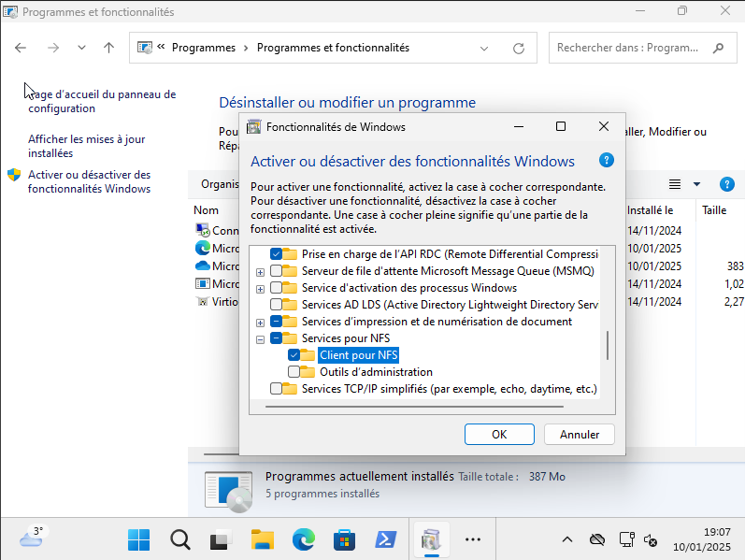Click the muted volume tray icon
The height and width of the screenshot is (560, 745).
pos(651,540)
